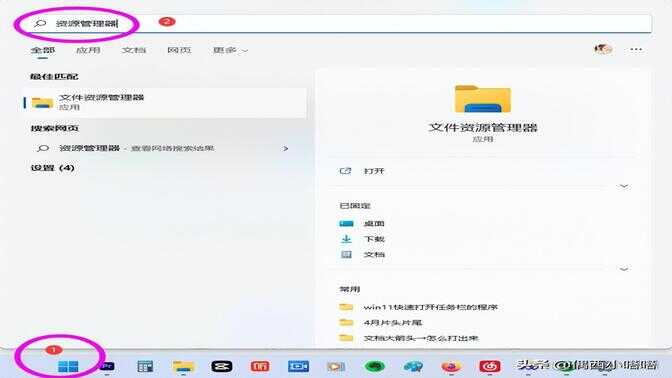
Task: Click the user avatar at top right
Action: click(x=603, y=49)
